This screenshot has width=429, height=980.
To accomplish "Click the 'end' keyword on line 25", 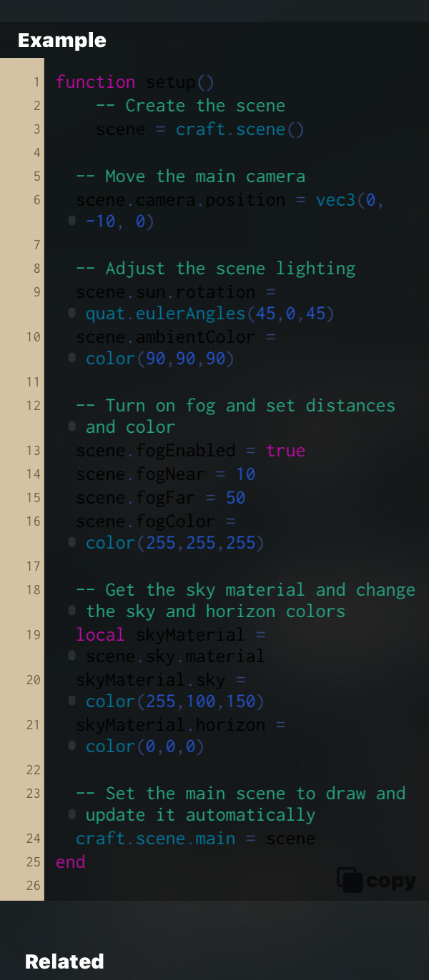I will pyautogui.click(x=71, y=862).
